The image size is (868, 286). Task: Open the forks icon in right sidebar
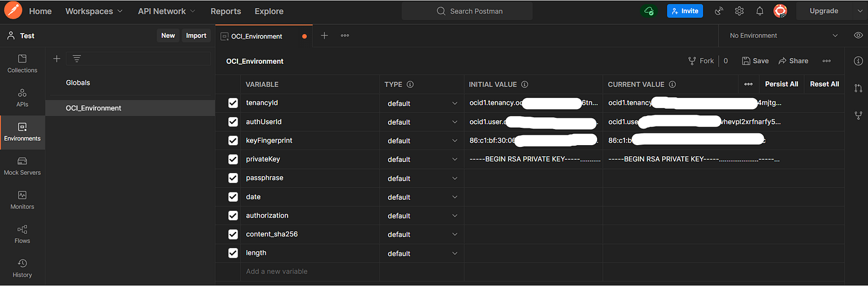point(858,115)
